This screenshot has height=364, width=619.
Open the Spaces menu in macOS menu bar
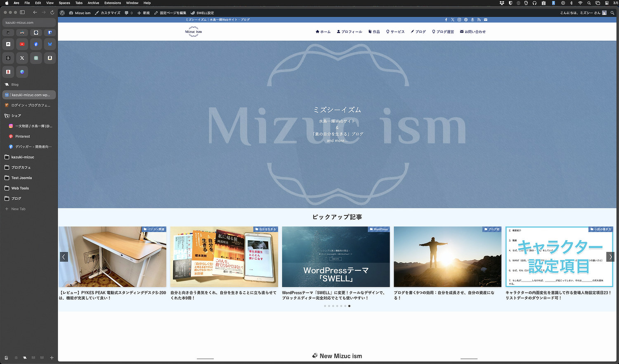[64, 3]
